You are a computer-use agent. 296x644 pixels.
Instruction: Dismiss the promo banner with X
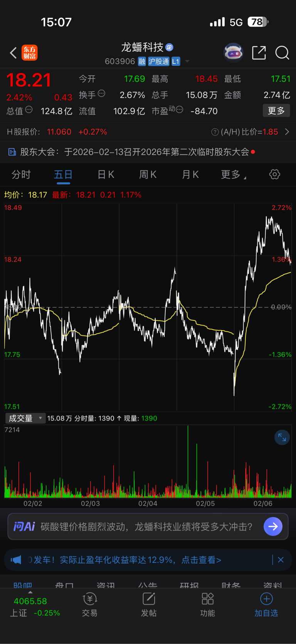pyautogui.click(x=281, y=560)
